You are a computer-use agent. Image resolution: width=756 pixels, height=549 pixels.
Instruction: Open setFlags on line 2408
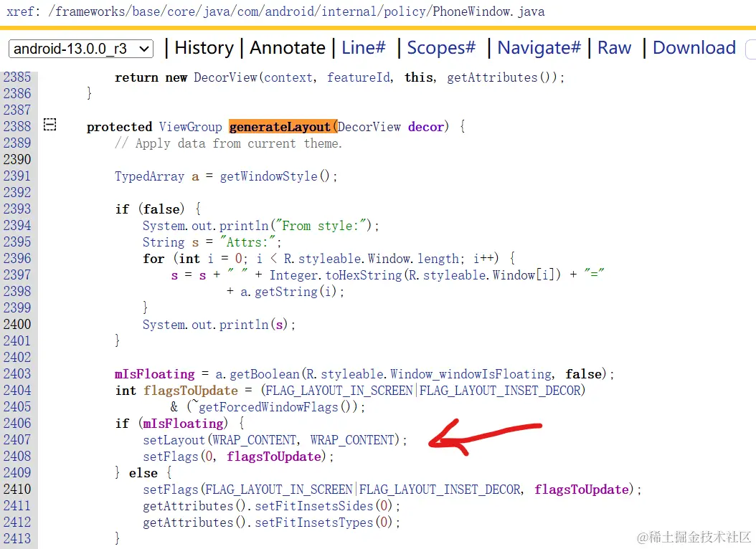coord(171,456)
